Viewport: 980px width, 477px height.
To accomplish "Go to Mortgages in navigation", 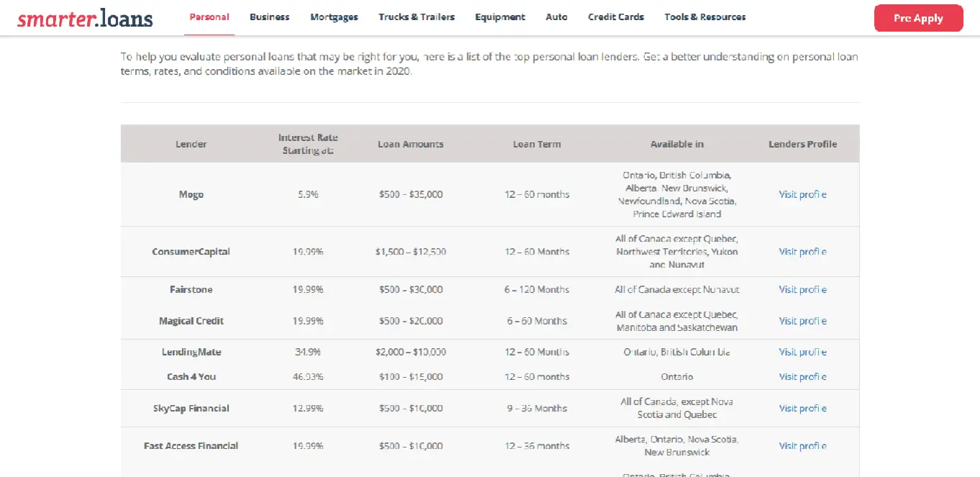I will point(334,17).
